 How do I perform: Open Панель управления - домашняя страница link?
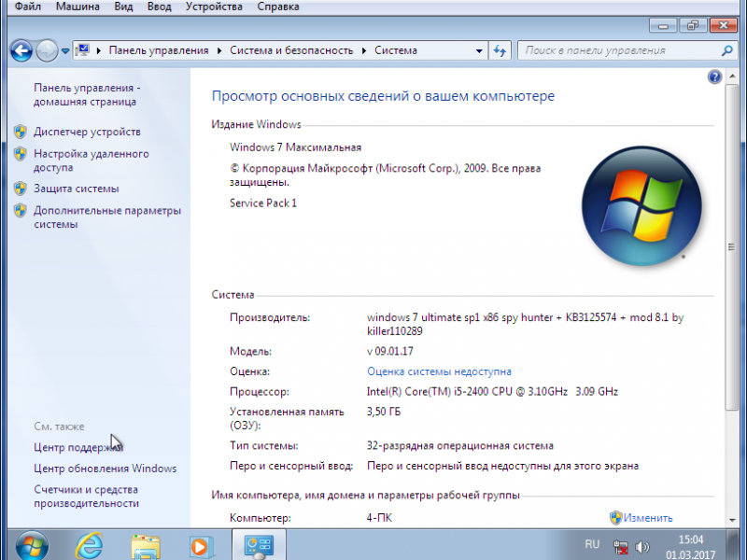pos(87,95)
